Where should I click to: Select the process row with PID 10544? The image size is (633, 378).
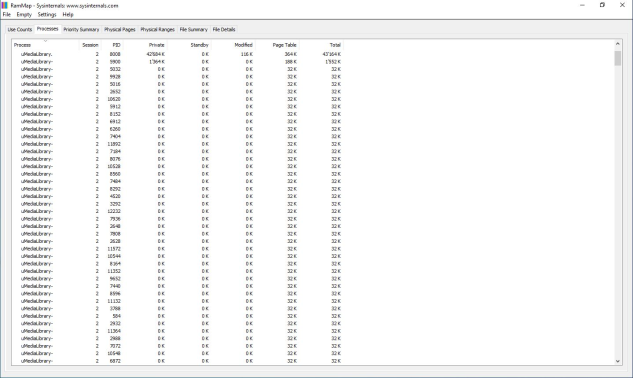178,256
